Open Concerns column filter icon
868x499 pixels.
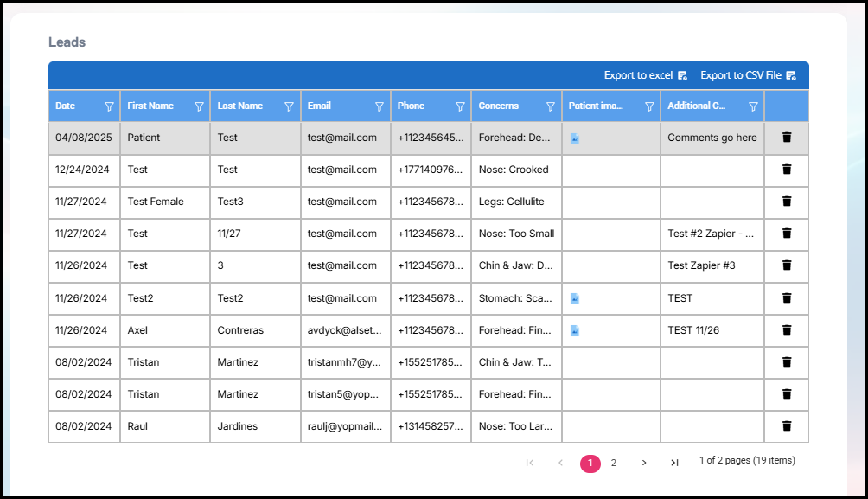coord(551,106)
